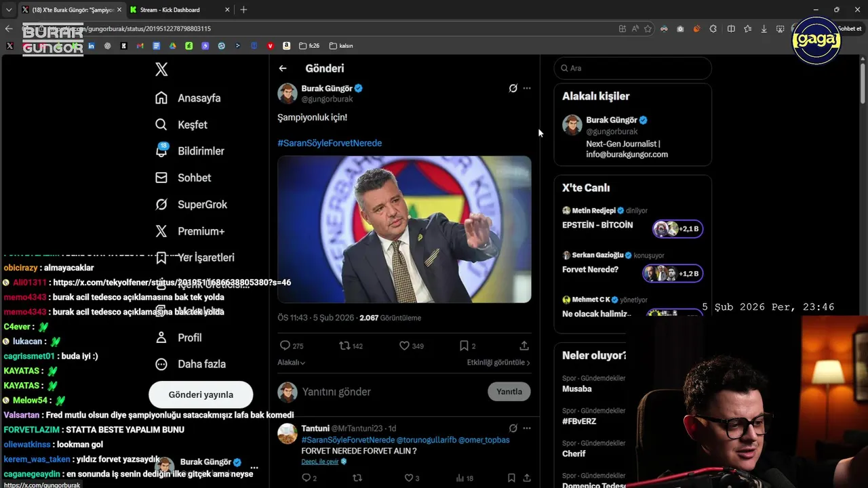
Task: Click the share icon on the main post
Action: tap(524, 346)
